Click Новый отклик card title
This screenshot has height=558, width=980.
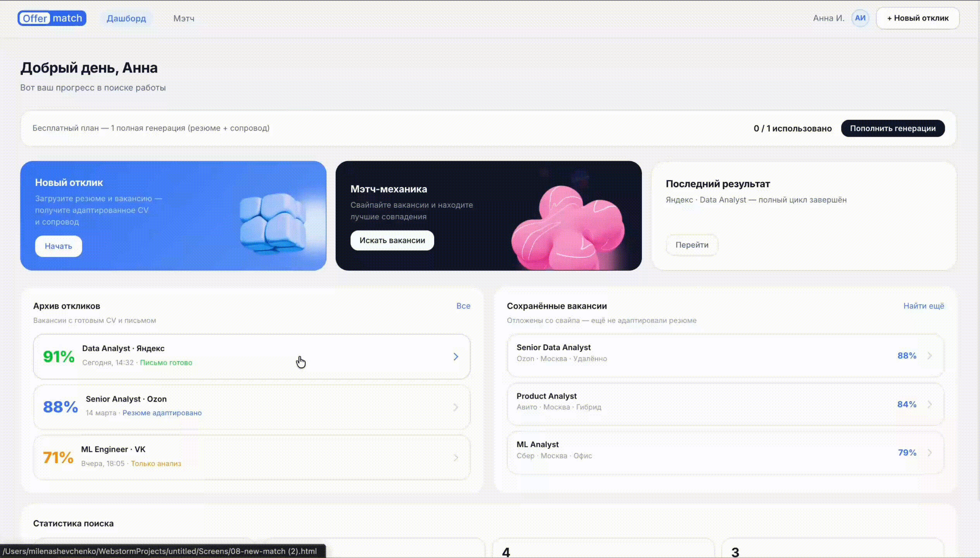pos(69,183)
